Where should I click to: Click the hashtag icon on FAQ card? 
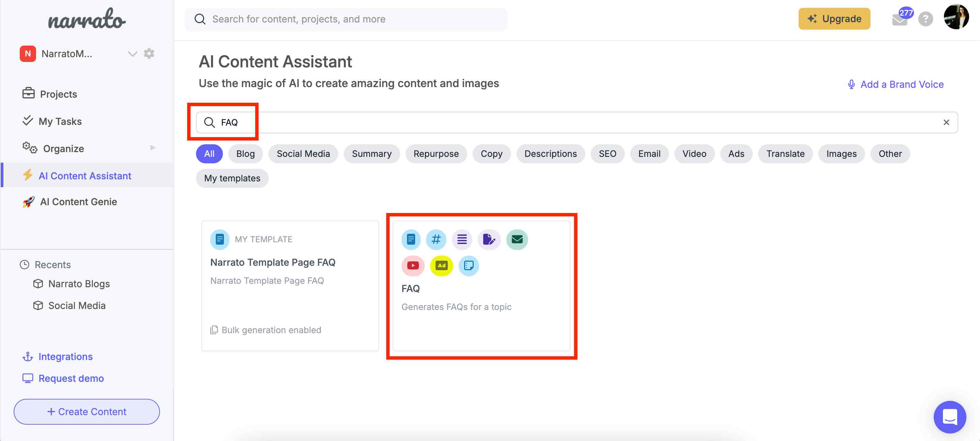pos(436,239)
